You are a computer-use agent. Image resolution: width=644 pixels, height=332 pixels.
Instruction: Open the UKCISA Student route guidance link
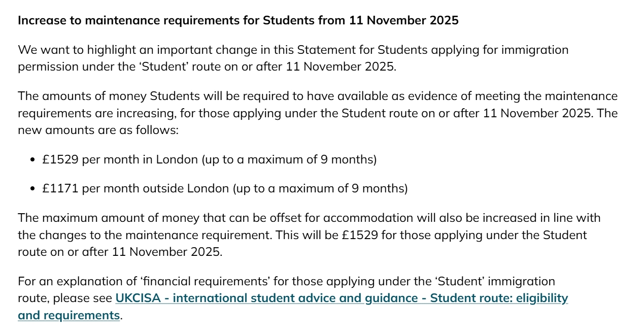(341, 298)
